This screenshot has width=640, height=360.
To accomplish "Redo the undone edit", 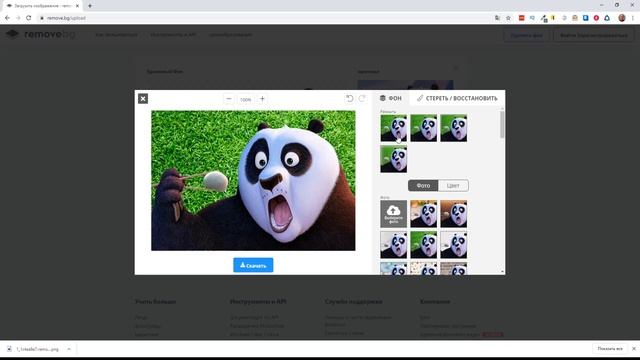I will coord(362,99).
